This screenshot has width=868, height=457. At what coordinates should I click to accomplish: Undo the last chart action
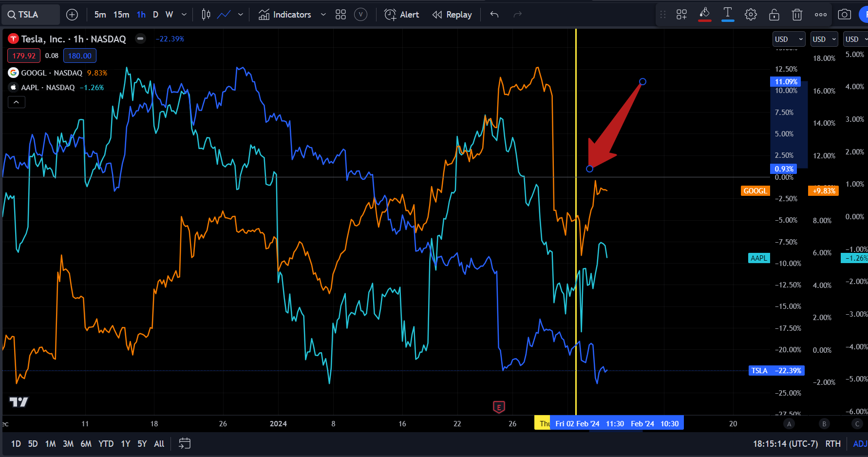coord(494,15)
